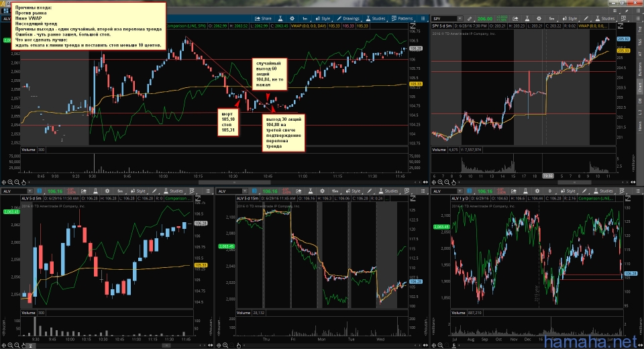Screen dimensions: 644x349
Task: Expand ALV symbol dropdown in bottom-left chart
Action: (30, 191)
